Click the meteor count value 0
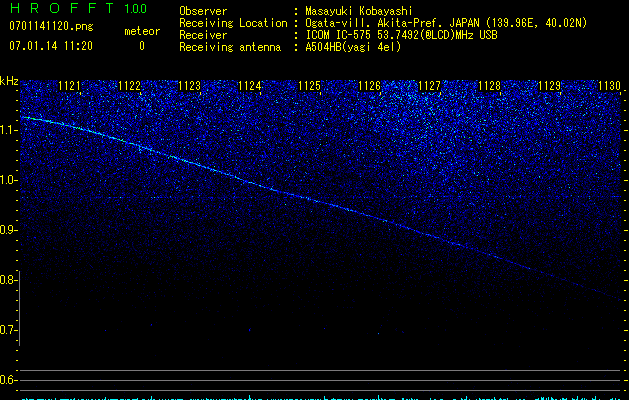This screenshot has width=629, height=400. (142, 46)
